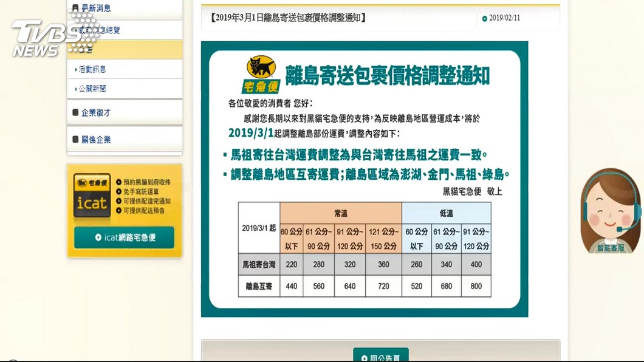Click the 720 price cell

click(x=383, y=286)
